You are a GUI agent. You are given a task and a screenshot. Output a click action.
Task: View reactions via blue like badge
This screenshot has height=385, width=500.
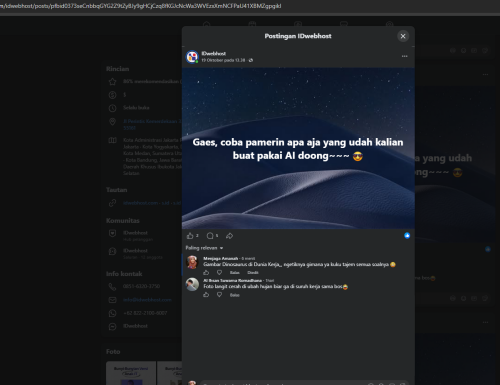pos(407,236)
